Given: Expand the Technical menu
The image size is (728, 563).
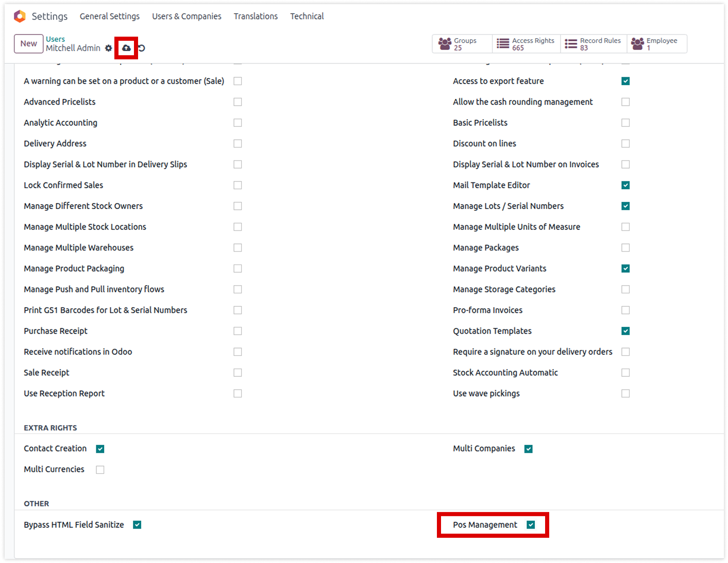Looking at the screenshot, I should [307, 16].
